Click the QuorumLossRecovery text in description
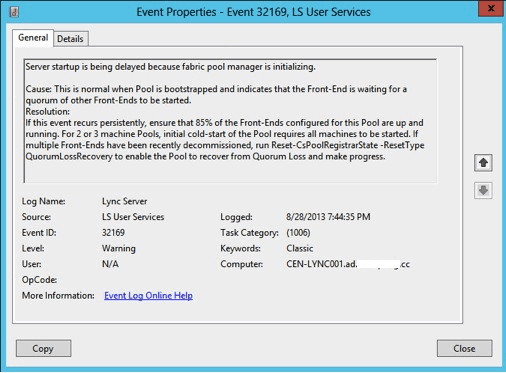 [x=69, y=157]
